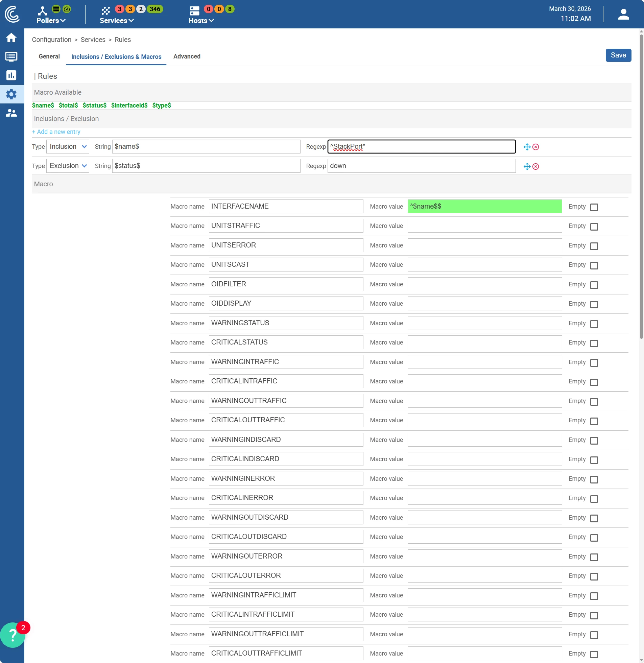Switch to the Advanced tab
This screenshot has height=663, width=644.
click(x=187, y=56)
